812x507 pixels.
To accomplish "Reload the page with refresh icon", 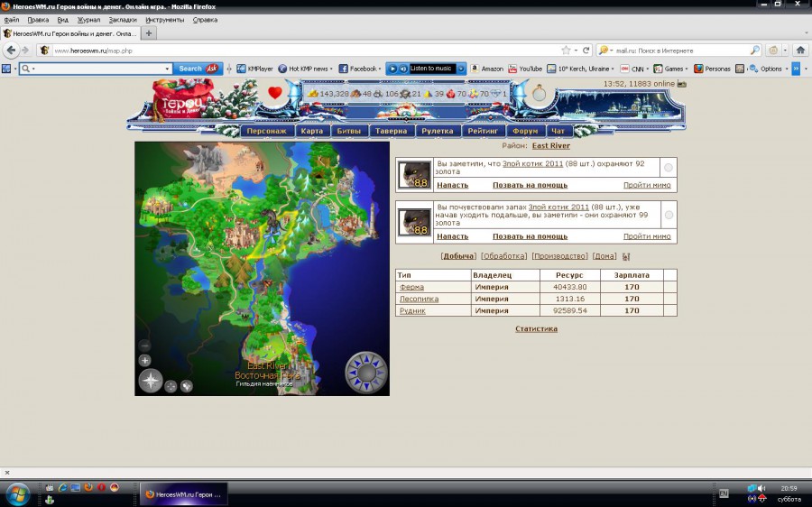I will (x=586, y=51).
